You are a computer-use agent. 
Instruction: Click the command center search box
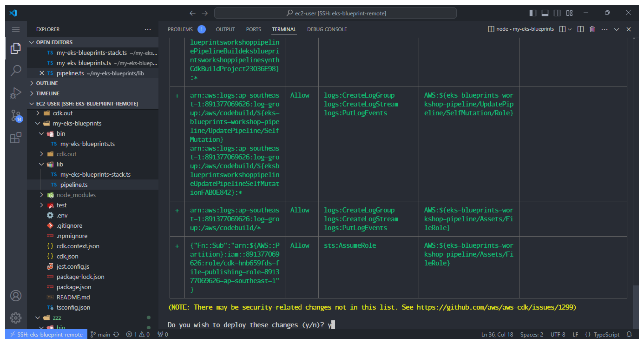coord(335,13)
